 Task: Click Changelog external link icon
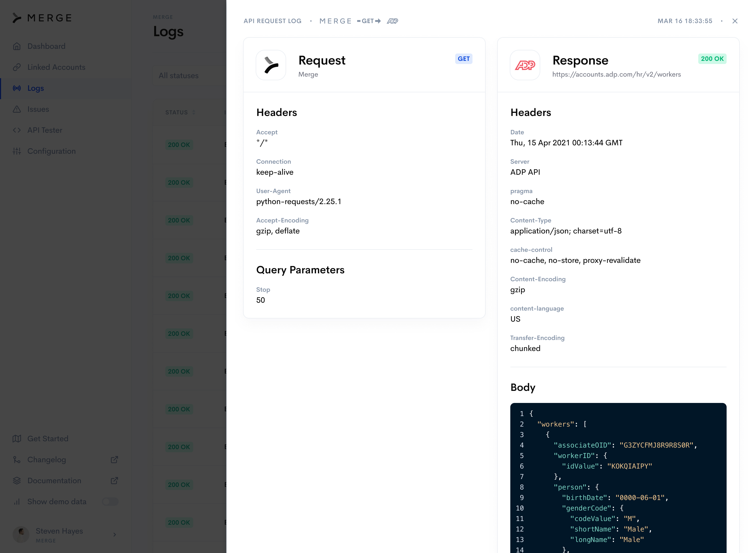click(x=114, y=460)
